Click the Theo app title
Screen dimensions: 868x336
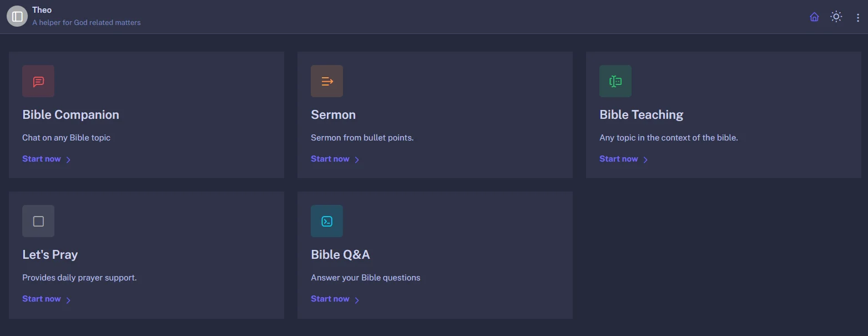coord(42,10)
